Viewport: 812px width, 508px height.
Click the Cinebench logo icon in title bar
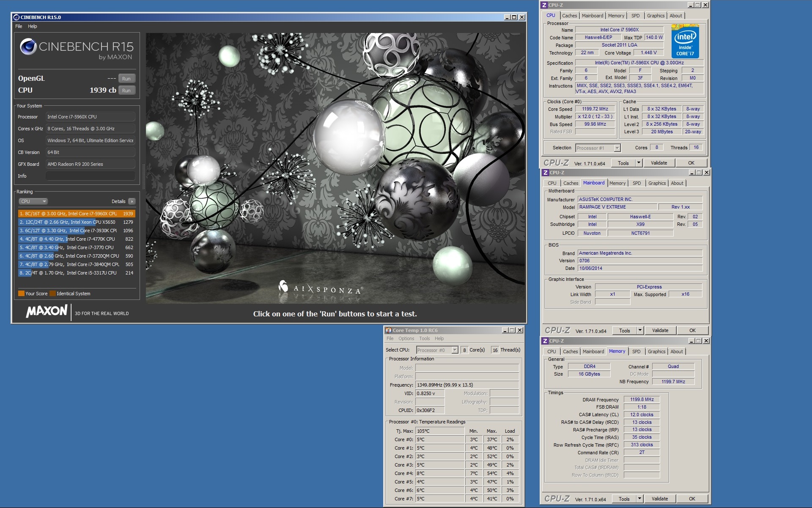coord(16,17)
